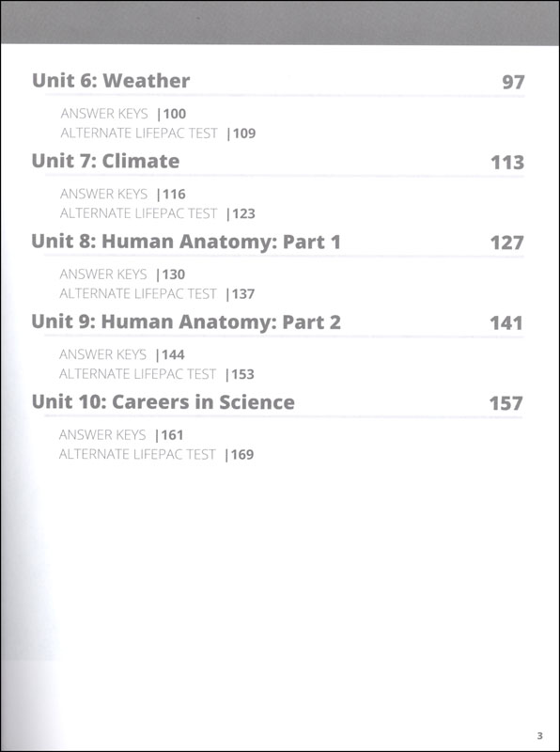The height and width of the screenshot is (752, 560).
Task: Open Alternate LIFEPAC Test page 137
Action: coord(157,293)
